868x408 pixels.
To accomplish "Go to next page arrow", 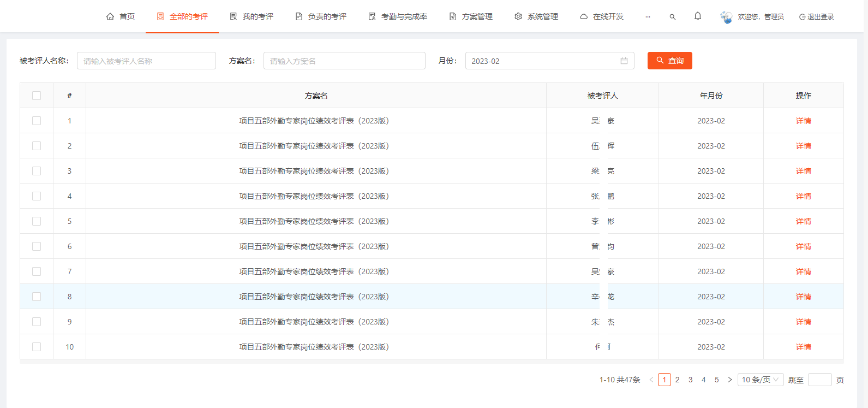I will pyautogui.click(x=729, y=380).
